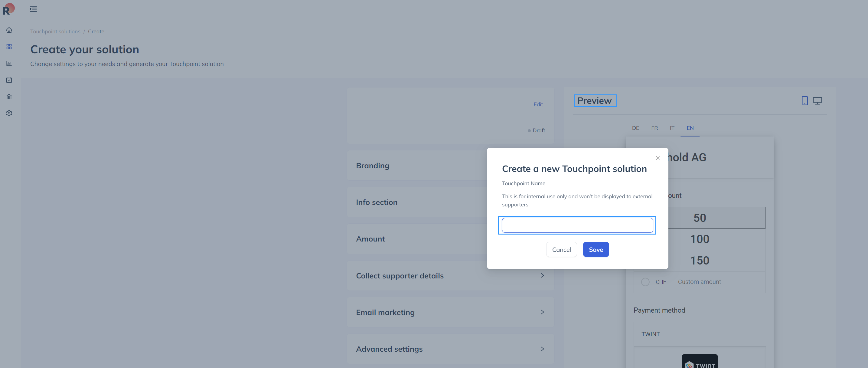Expand the Advanced settings section
Screen dimensions: 868x368
click(542, 349)
